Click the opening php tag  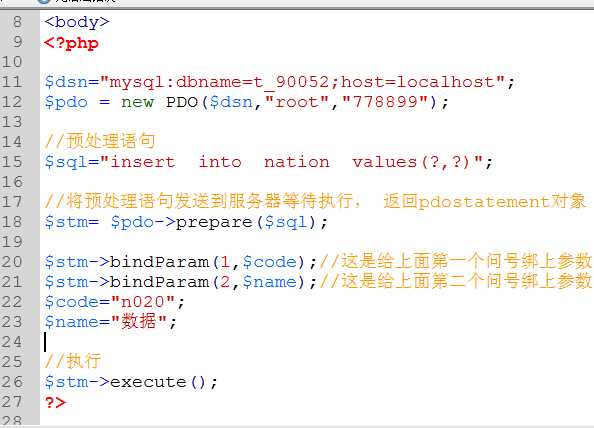click(71, 43)
